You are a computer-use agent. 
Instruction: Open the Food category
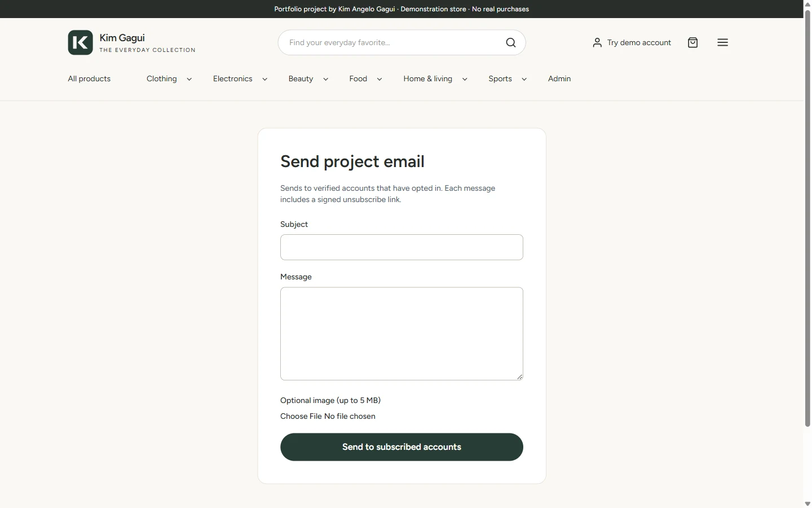(x=358, y=78)
